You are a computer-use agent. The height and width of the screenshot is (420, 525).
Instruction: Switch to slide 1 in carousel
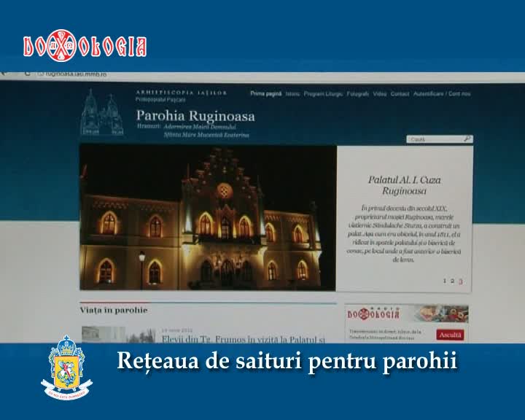point(444,281)
